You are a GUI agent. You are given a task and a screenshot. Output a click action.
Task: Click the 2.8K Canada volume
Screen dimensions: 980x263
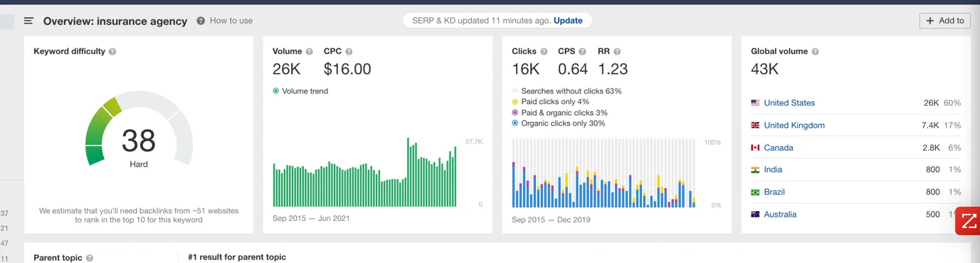tap(931, 148)
